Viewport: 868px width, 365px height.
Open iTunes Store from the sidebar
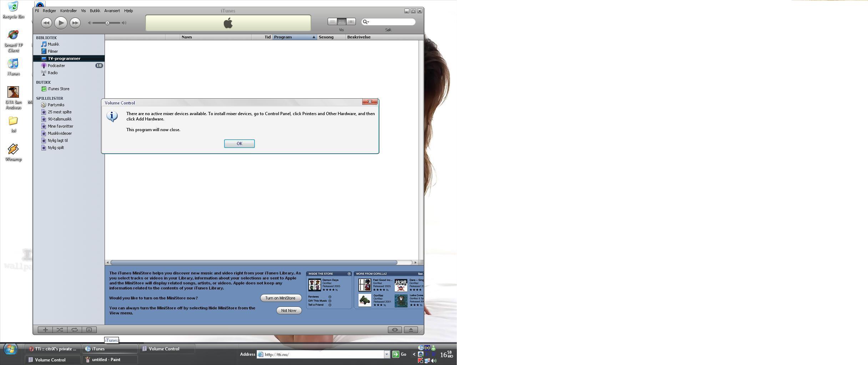pyautogui.click(x=69, y=89)
